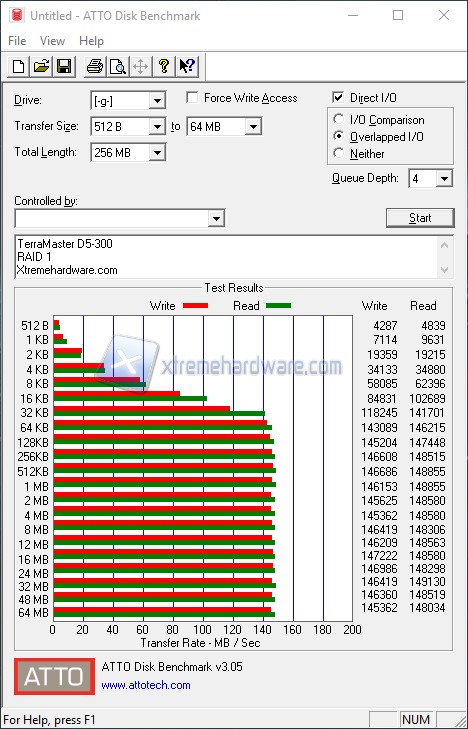This screenshot has width=468, height=729.
Task: Maximize the ATTO Disk Benchmark window
Action: click(398, 15)
